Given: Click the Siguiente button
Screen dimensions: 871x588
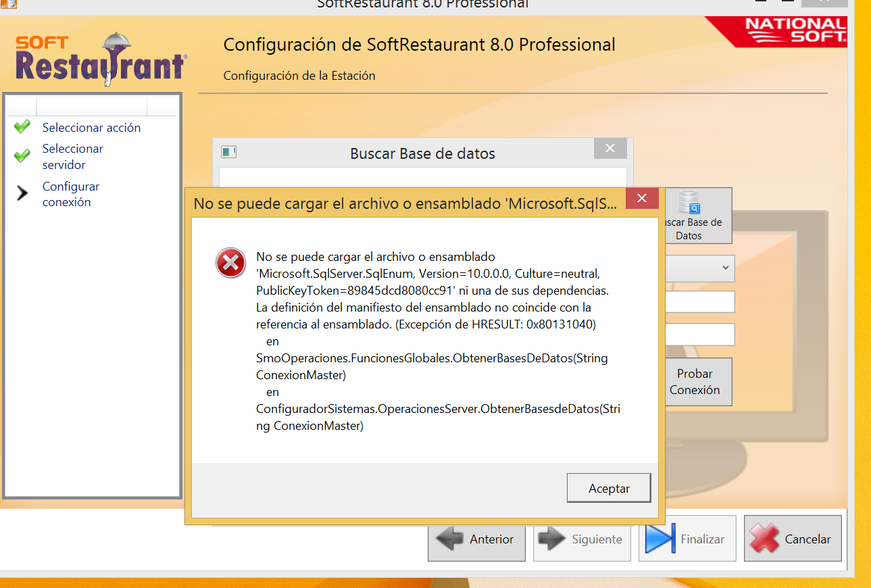Looking at the screenshot, I should click(582, 539).
